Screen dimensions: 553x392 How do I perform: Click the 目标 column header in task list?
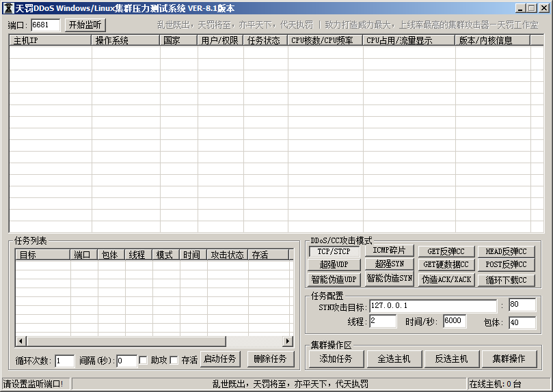click(42, 255)
